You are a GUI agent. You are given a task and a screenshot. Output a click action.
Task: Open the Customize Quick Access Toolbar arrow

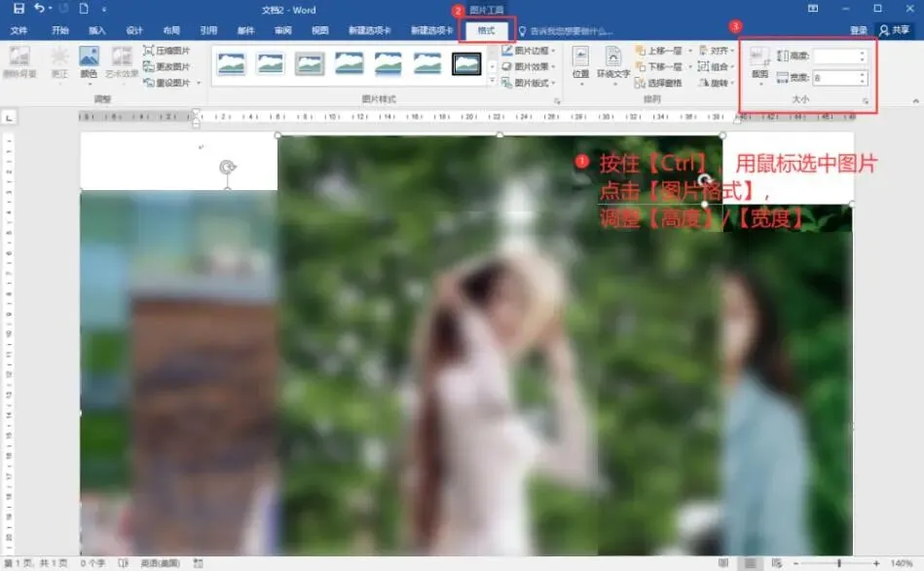[x=104, y=10]
